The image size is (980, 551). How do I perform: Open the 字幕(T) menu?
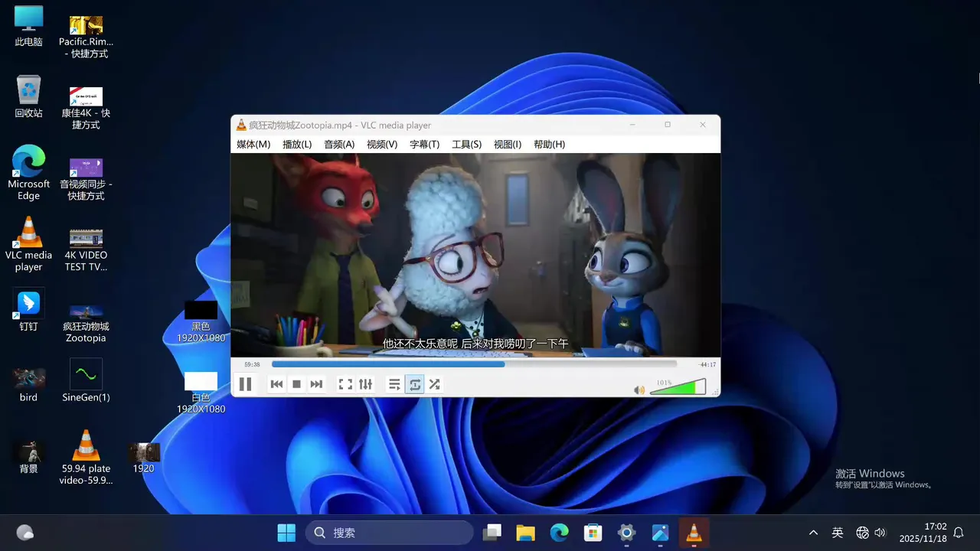pos(424,144)
